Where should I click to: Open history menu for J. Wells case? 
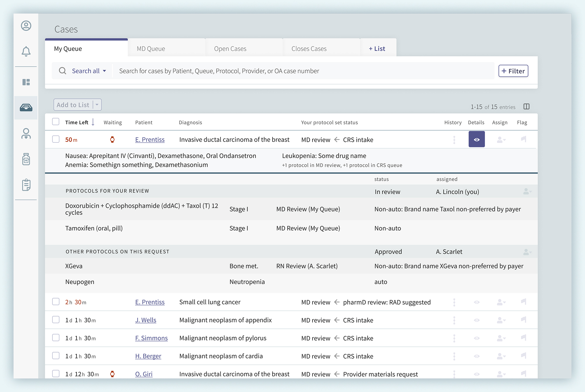[454, 320]
